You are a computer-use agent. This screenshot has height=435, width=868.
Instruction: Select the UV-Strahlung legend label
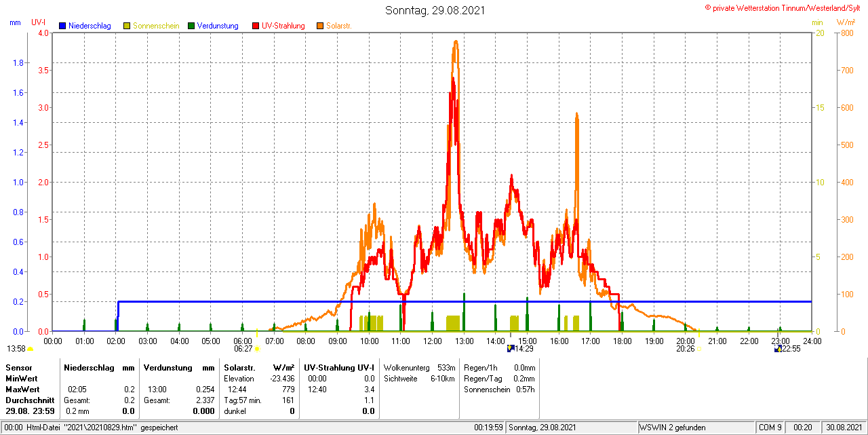point(283,26)
